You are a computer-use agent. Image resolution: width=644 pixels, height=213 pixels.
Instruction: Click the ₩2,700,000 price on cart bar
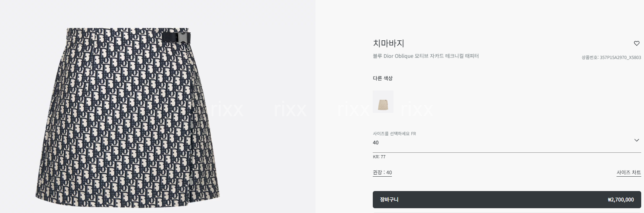(621, 199)
